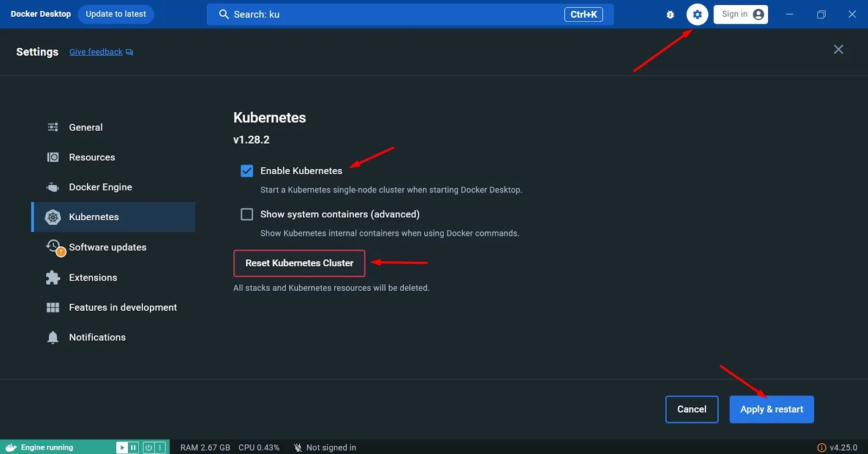Start the engine with the play button
Screen dimensions: 868x454
(x=122, y=447)
